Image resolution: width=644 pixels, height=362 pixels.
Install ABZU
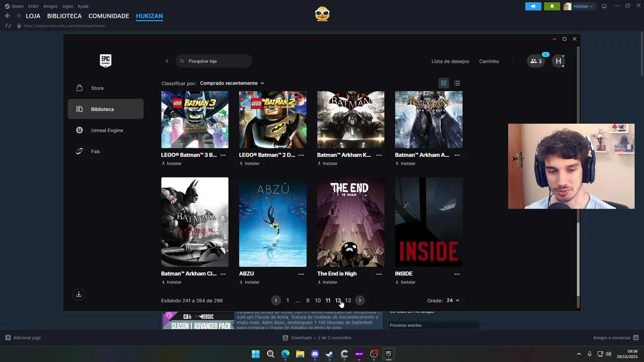[250, 282]
